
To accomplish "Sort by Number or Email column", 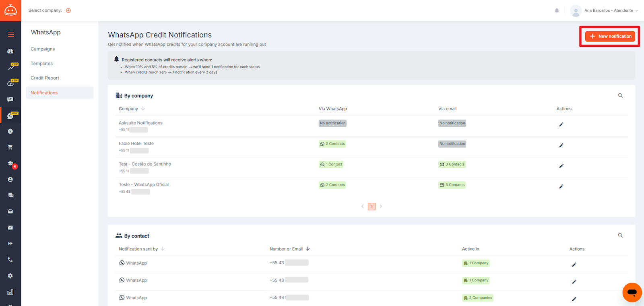I will (x=290, y=249).
